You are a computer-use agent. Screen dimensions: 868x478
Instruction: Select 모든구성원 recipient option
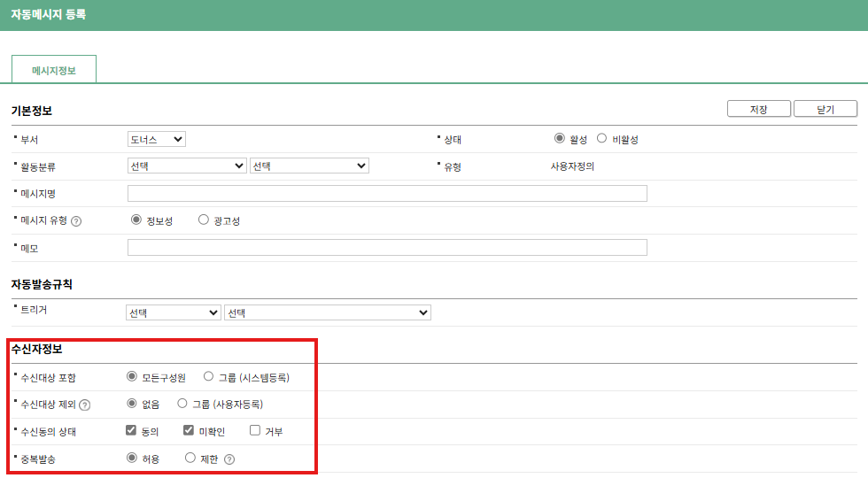point(132,376)
